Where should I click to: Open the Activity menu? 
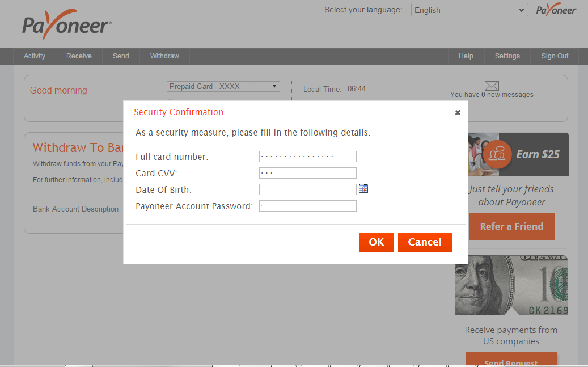(x=34, y=56)
